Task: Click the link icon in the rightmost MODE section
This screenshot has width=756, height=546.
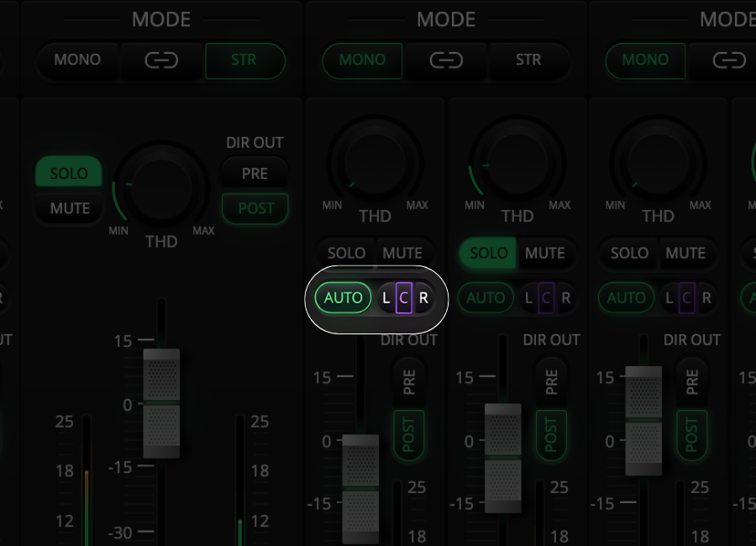Action: (729, 60)
